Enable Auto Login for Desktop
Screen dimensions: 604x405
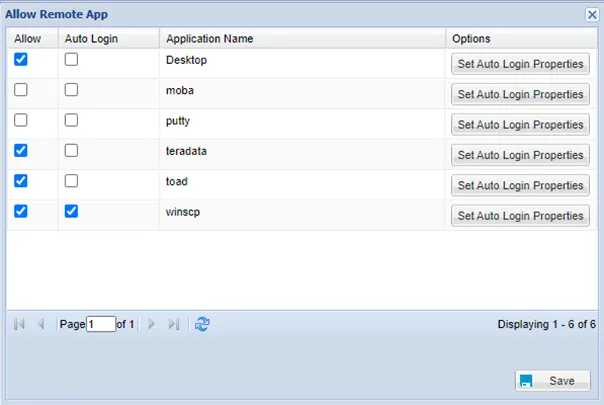tap(71, 59)
